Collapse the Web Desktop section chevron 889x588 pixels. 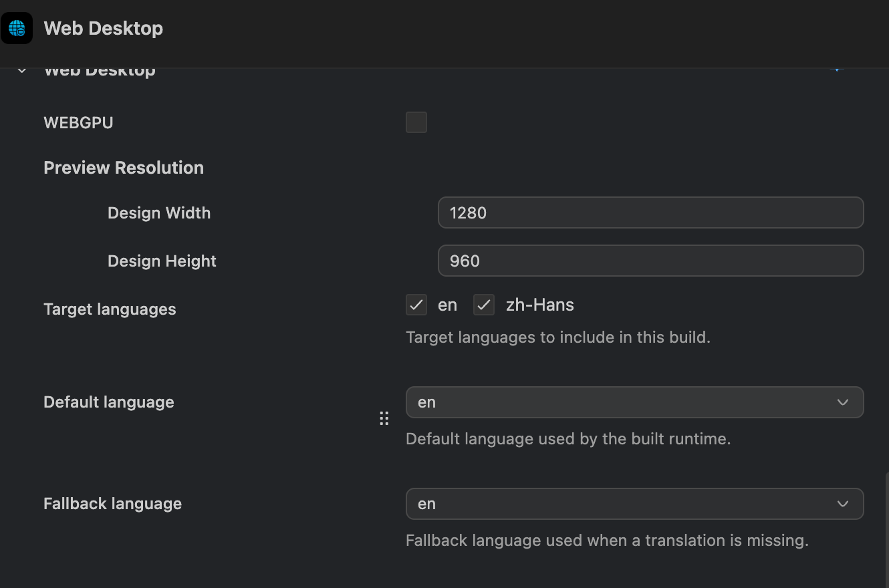22,70
